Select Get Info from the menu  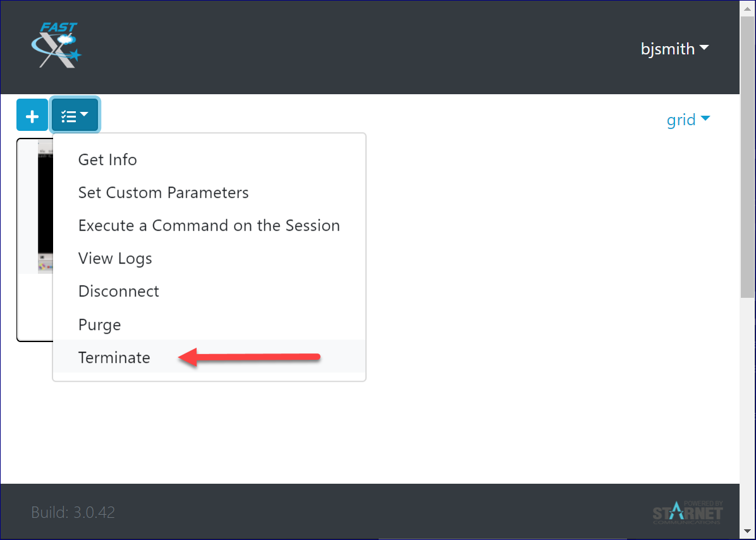click(107, 160)
